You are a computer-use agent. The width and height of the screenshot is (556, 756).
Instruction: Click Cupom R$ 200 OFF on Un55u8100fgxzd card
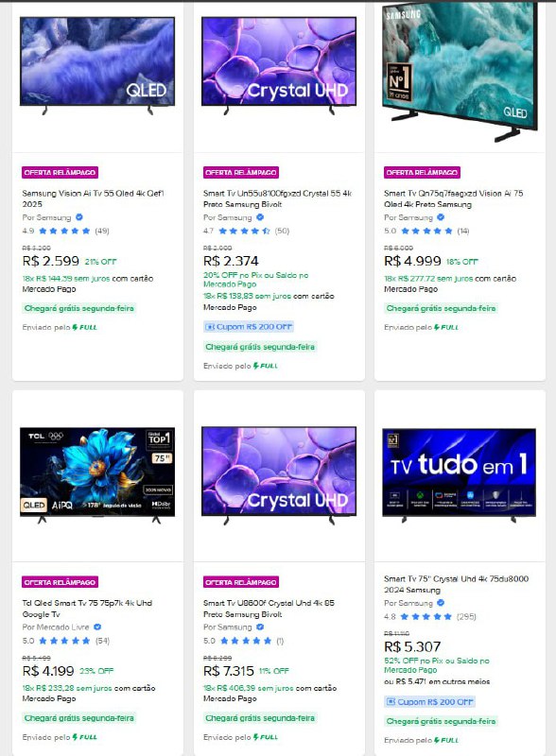click(x=249, y=327)
